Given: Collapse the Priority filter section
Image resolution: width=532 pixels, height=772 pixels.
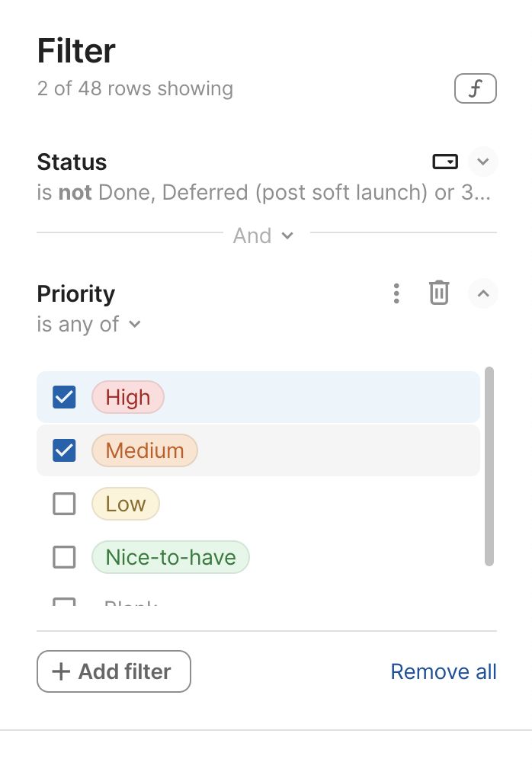Looking at the screenshot, I should point(482,293).
